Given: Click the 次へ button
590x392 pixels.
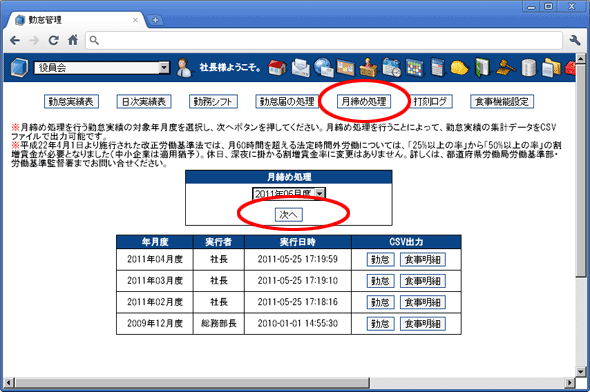Looking at the screenshot, I should [289, 214].
